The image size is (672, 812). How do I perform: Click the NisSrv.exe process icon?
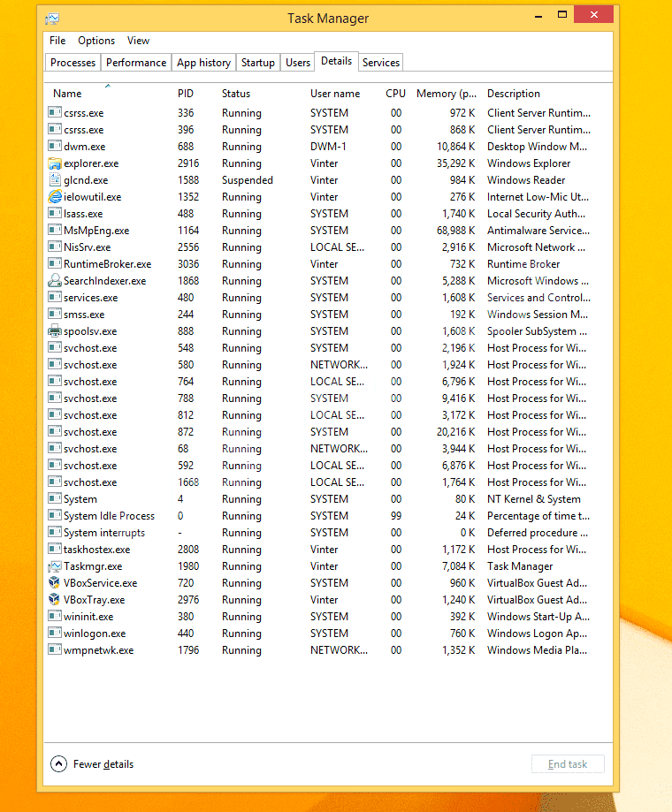tap(55, 247)
